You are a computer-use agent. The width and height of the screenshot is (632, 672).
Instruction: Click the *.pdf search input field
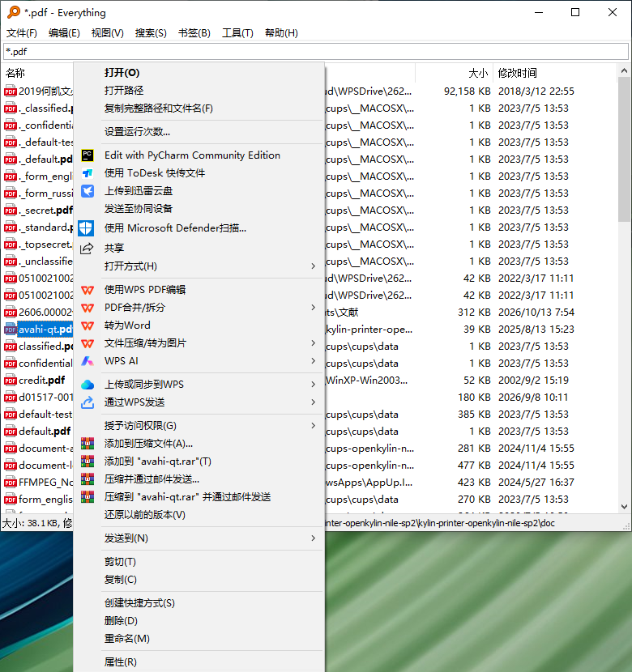(316, 52)
